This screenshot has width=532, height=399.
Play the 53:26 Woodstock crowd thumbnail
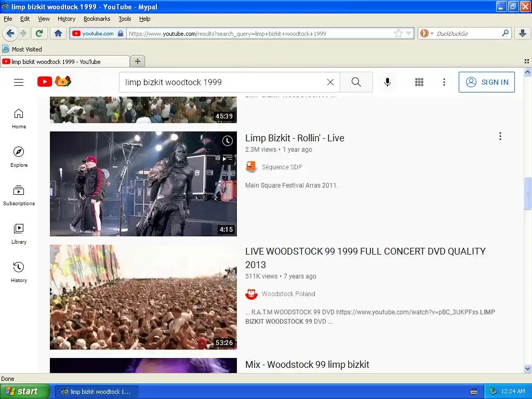(143, 297)
